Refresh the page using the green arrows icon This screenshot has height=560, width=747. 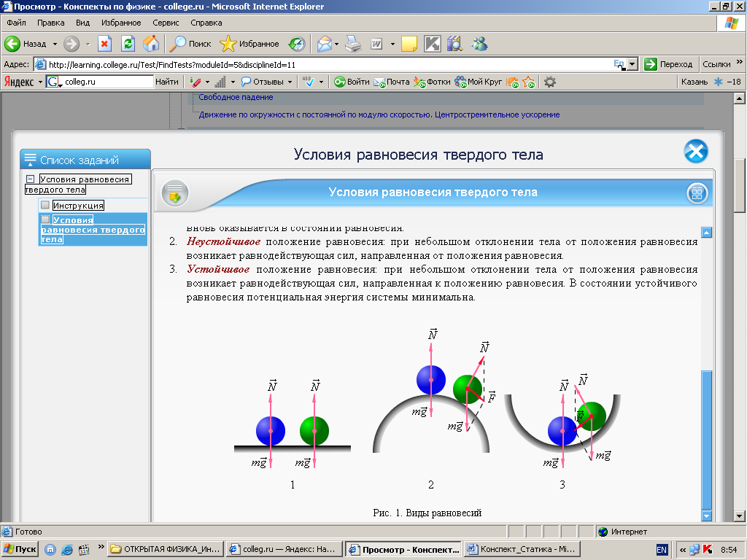[128, 44]
